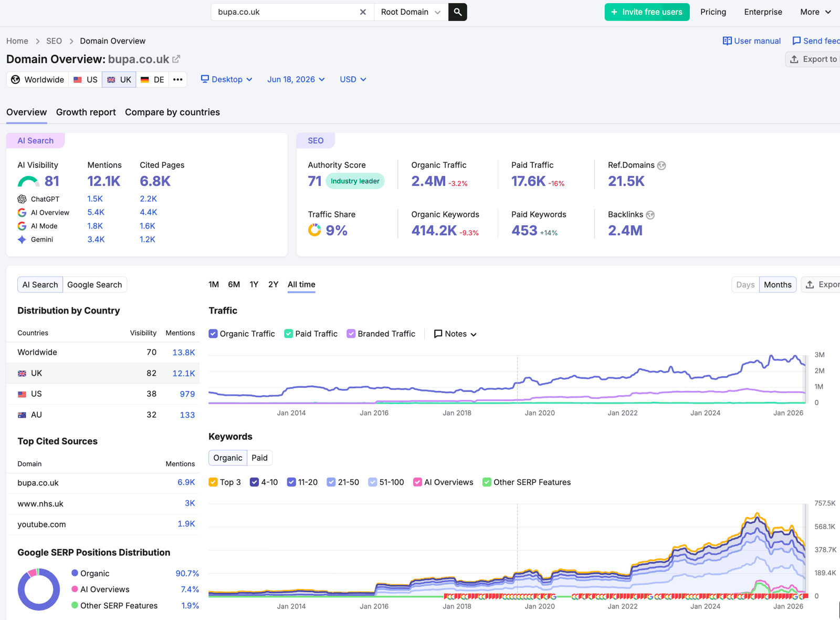Click the AI Visibility gauge icon
The width and height of the screenshot is (840, 620).
28,181
